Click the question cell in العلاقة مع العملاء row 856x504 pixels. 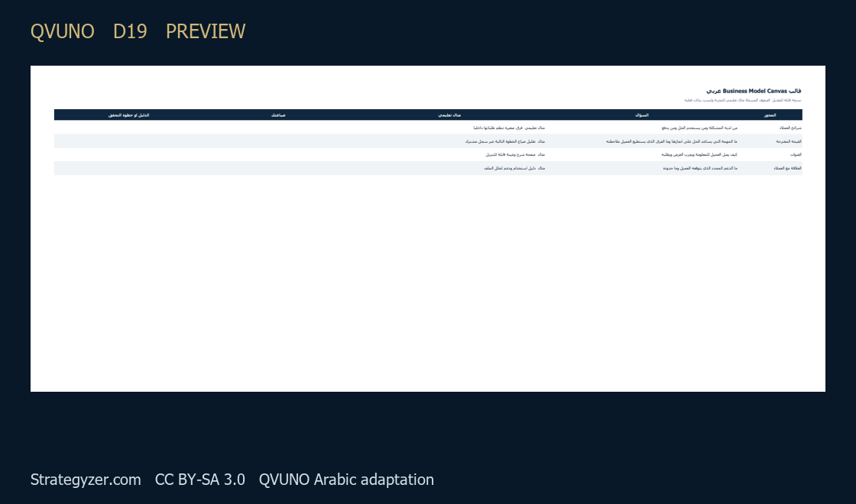tap(700, 168)
